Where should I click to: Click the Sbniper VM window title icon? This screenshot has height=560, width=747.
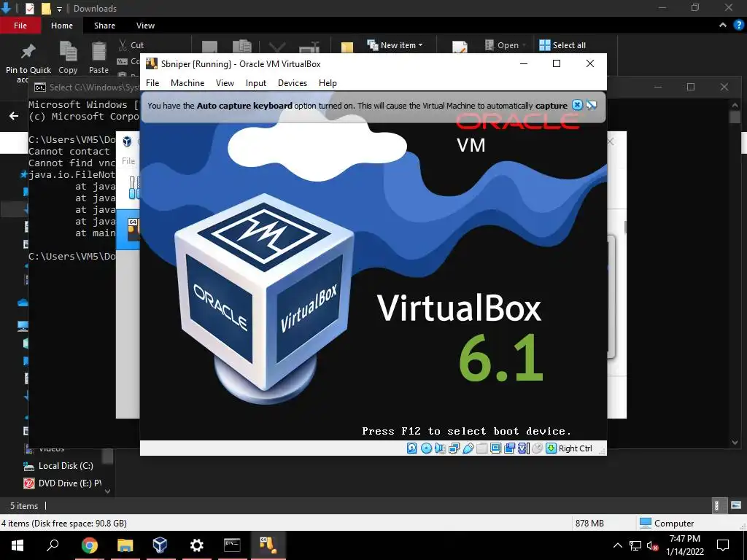point(152,64)
